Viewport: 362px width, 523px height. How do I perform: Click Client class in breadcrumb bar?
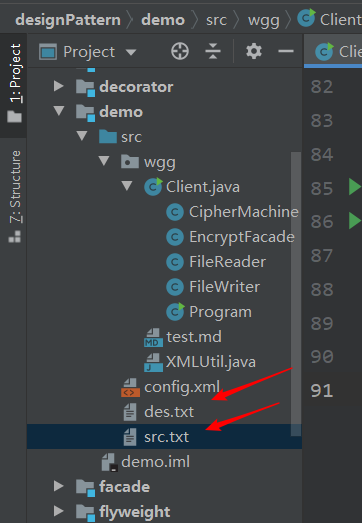coord(330,19)
